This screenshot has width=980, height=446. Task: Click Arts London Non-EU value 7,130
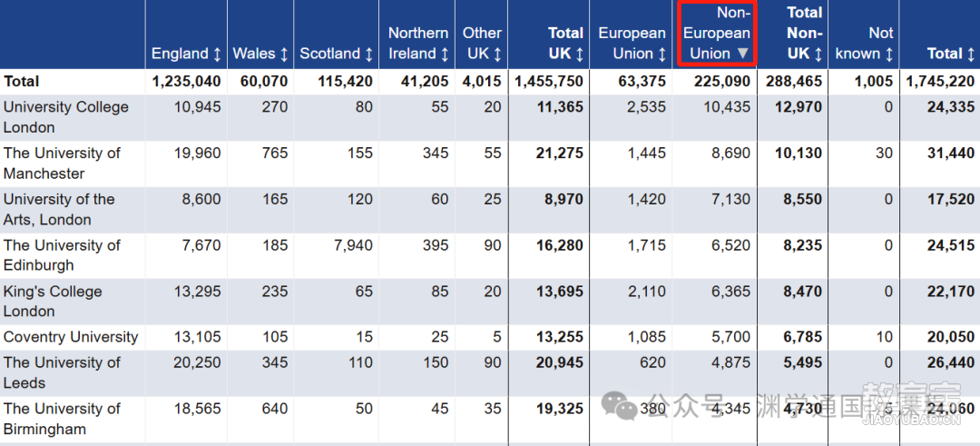point(730,200)
